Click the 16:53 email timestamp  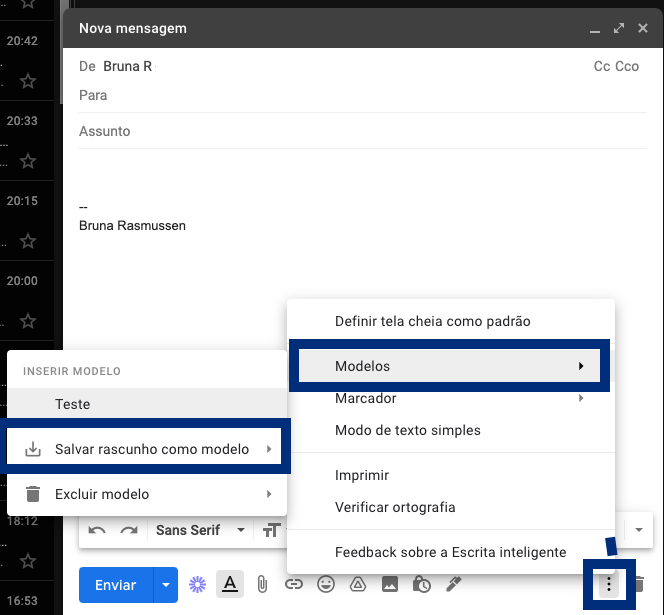point(22,601)
